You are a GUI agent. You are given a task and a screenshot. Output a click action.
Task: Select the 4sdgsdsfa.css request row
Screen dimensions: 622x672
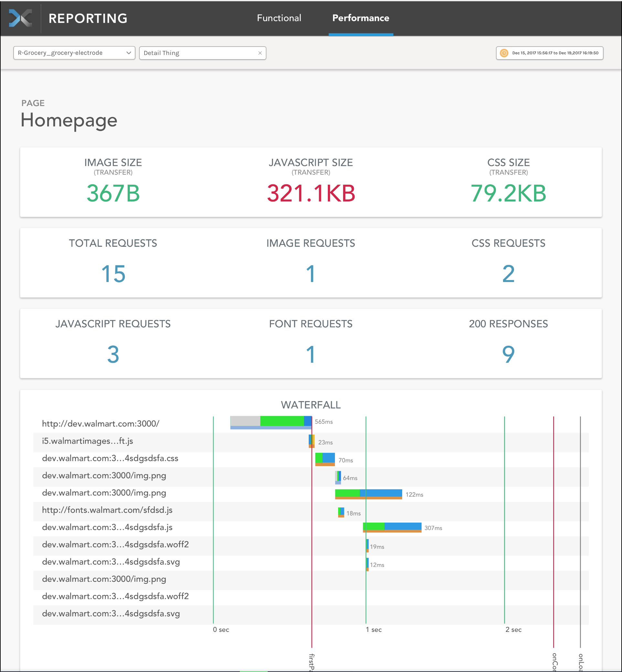click(x=110, y=458)
